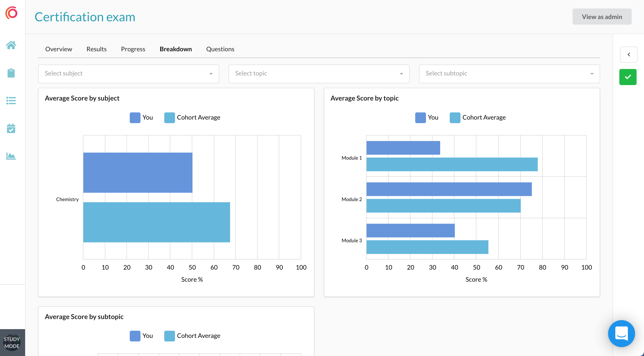Click the Certification exam page title

click(85, 17)
